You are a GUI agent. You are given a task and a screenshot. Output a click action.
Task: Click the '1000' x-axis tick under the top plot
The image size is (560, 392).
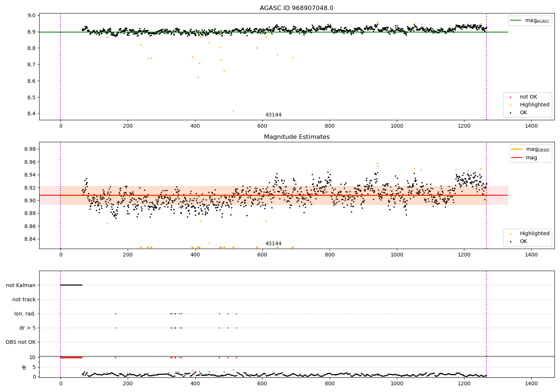click(397, 126)
